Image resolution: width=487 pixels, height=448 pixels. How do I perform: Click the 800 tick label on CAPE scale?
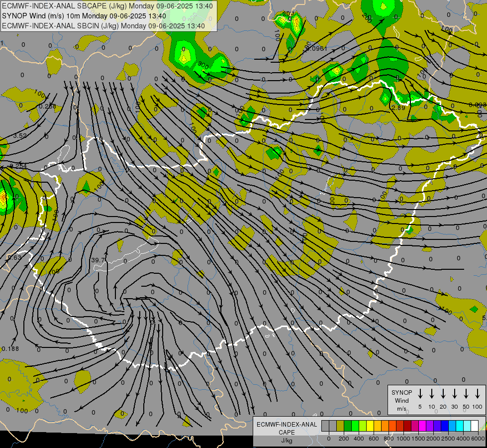[389, 439]
